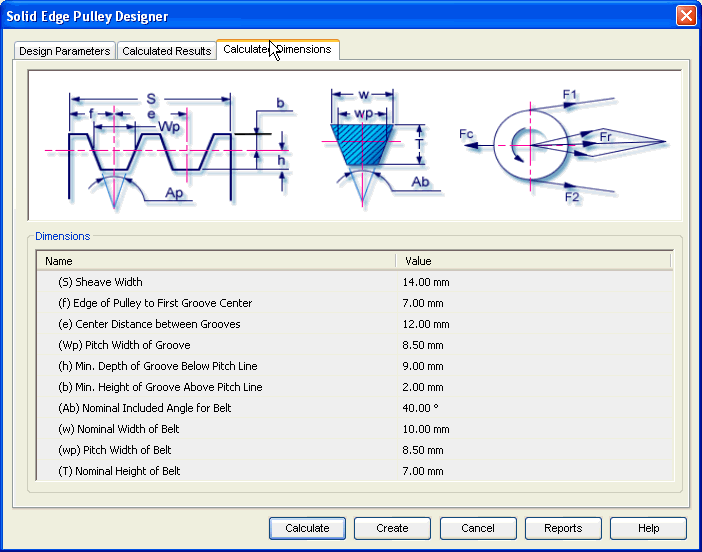Click the Calculate button
Image resolution: width=702 pixels, height=552 pixels.
coord(307,528)
